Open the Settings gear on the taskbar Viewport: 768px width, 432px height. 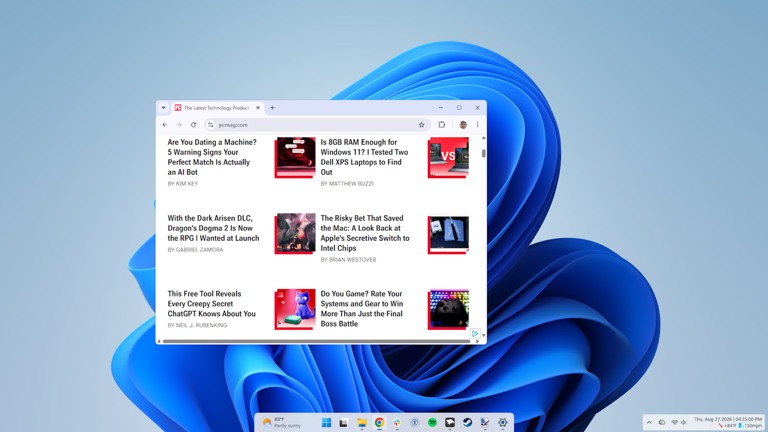pos(503,422)
